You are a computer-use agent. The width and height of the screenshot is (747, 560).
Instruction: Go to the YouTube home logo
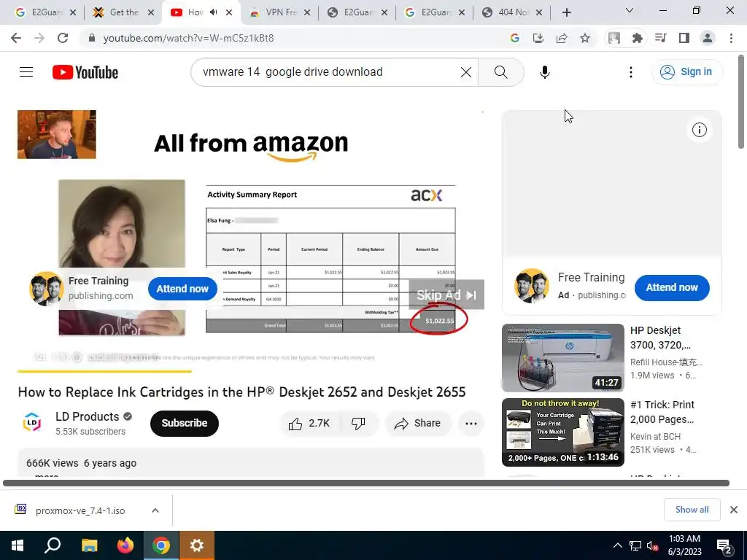[85, 72]
